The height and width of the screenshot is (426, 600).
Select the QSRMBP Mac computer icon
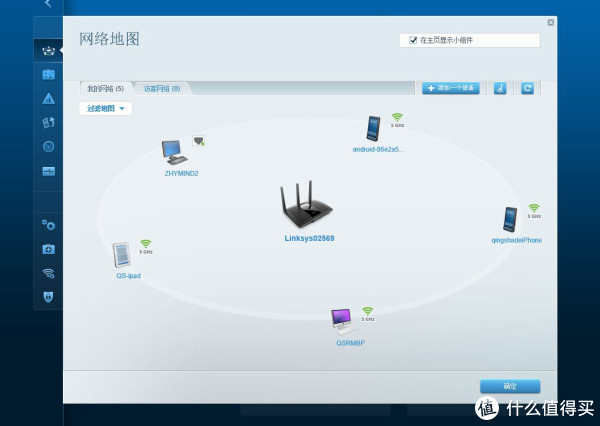tap(343, 322)
